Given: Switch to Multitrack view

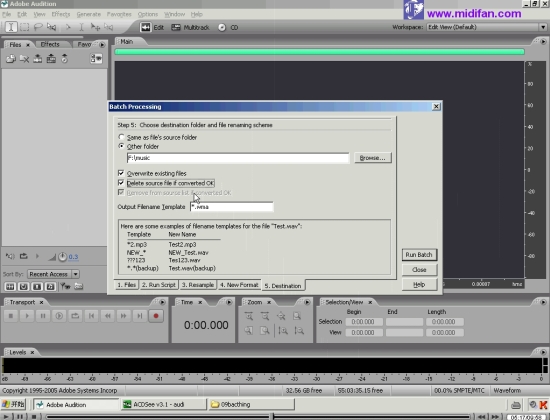Looking at the screenshot, I should point(190,27).
